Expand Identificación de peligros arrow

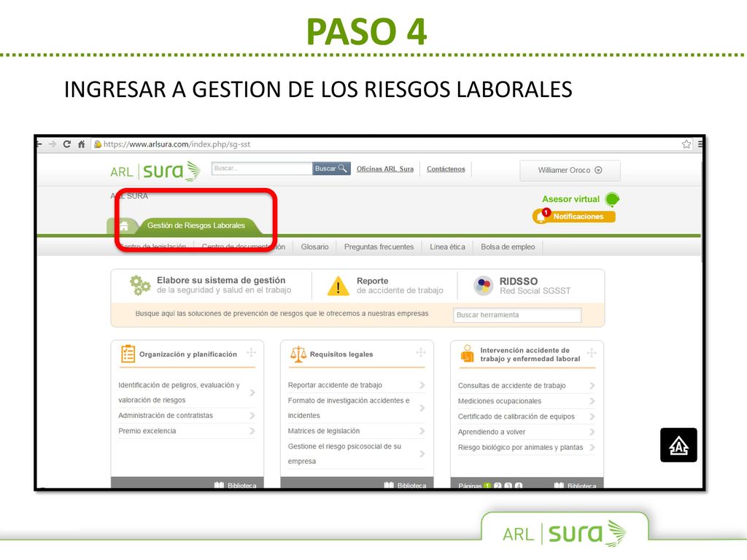[x=252, y=392]
